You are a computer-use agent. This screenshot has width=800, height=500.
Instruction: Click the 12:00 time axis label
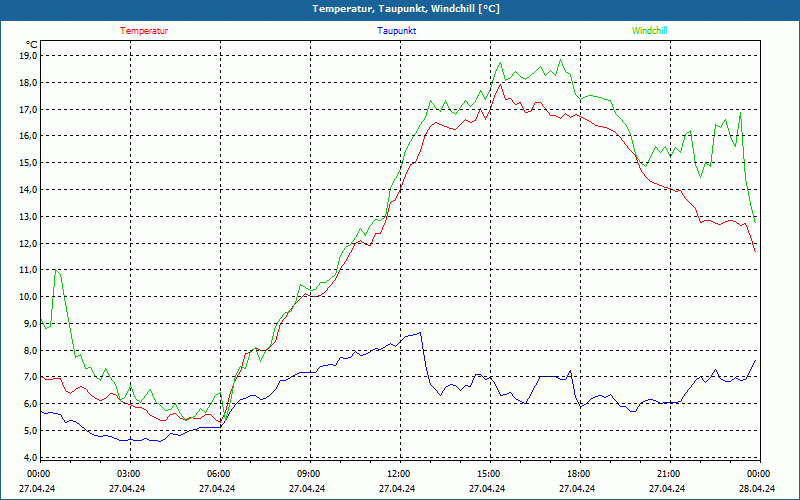[x=397, y=474]
